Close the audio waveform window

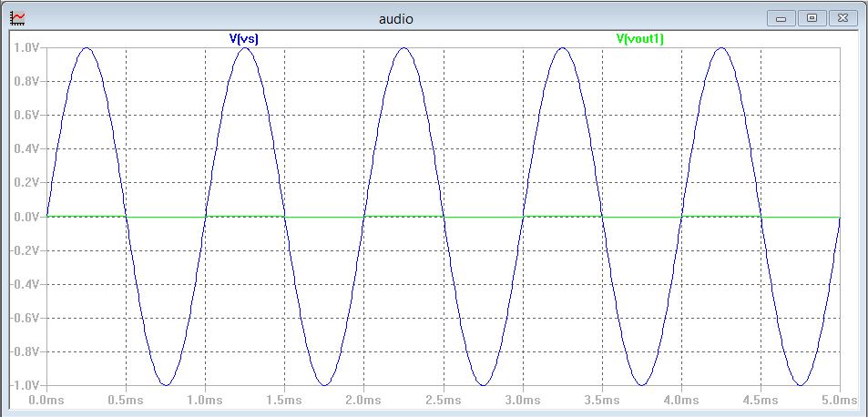click(x=843, y=18)
